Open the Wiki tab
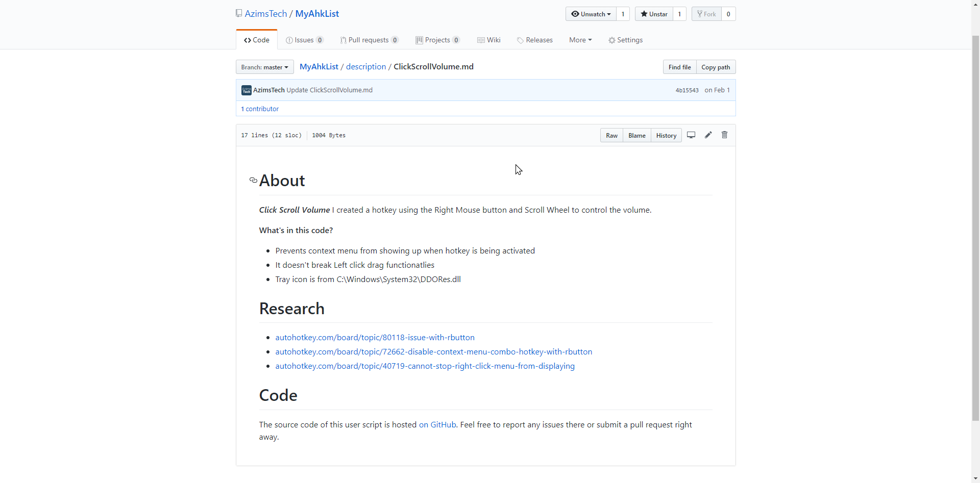The image size is (980, 483). [489, 40]
